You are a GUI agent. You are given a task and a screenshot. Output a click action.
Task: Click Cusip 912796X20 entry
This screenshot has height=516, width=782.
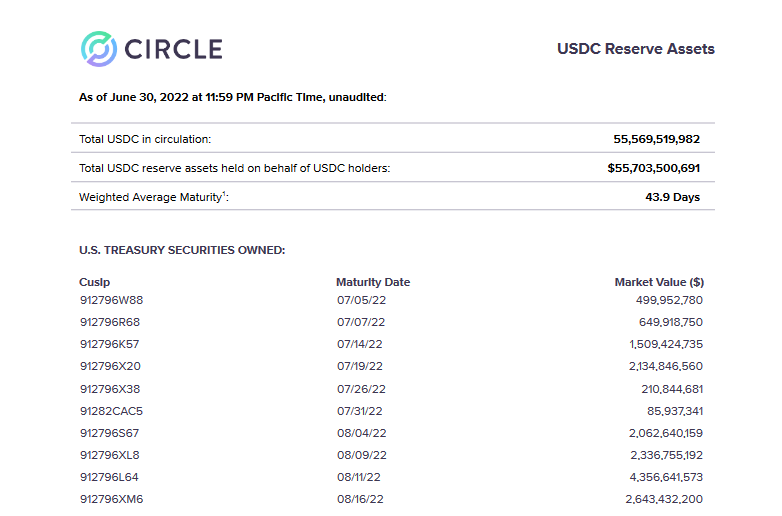coord(110,366)
